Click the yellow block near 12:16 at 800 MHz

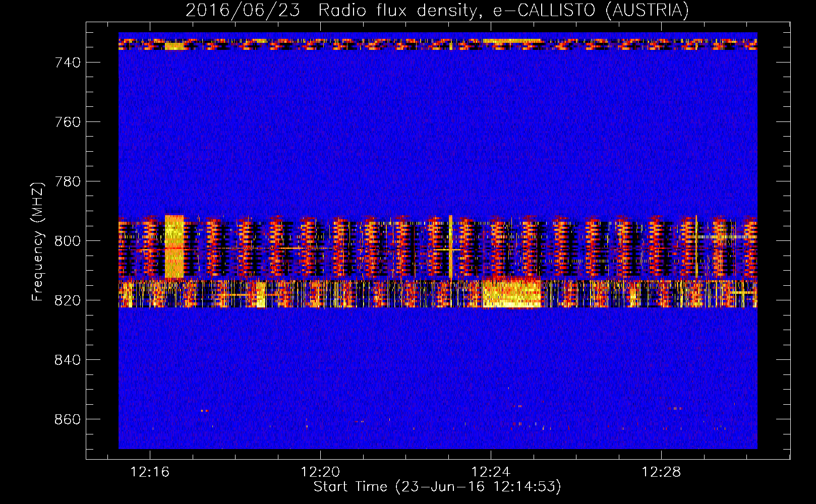pyautogui.click(x=174, y=246)
